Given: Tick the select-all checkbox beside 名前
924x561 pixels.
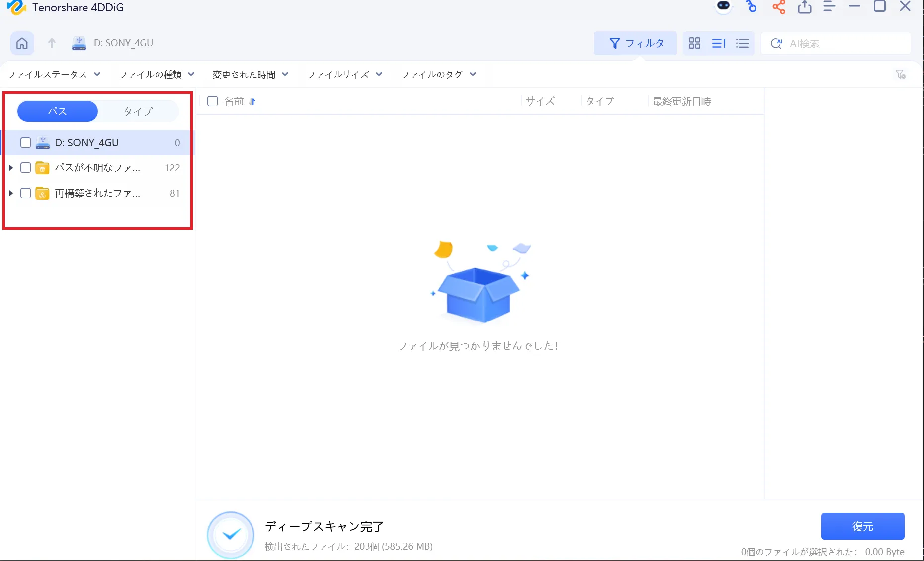Looking at the screenshot, I should (x=212, y=101).
